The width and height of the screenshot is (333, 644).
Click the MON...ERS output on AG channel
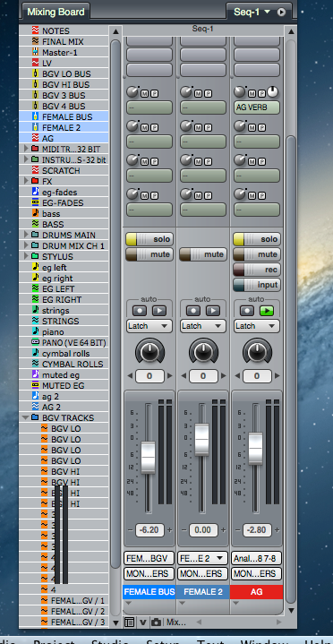click(257, 573)
